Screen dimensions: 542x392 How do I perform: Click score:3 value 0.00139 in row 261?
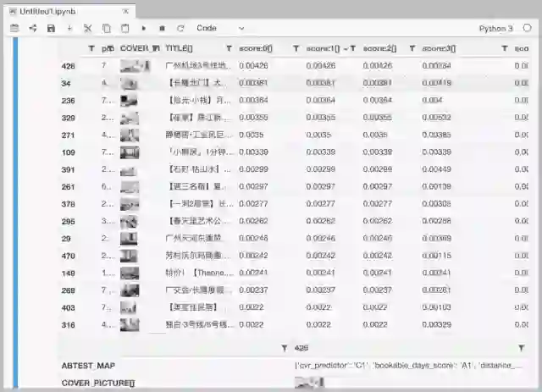coord(437,186)
